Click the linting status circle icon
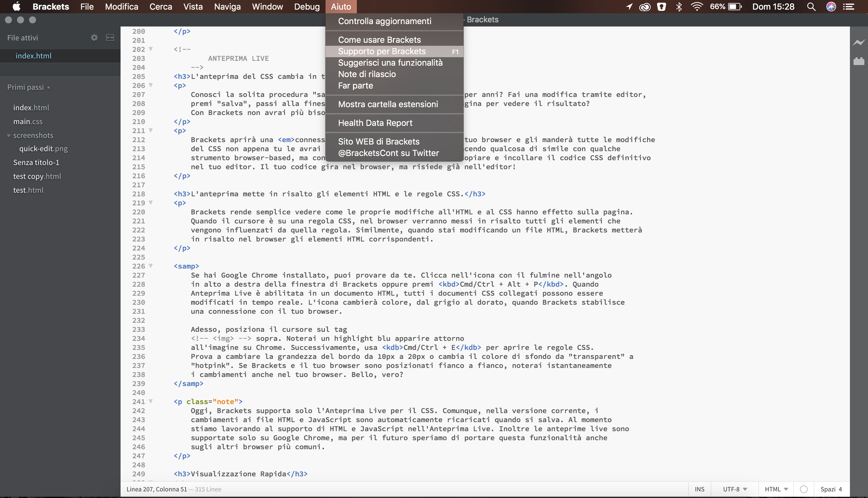Image resolution: width=868 pixels, height=498 pixels. click(x=804, y=489)
